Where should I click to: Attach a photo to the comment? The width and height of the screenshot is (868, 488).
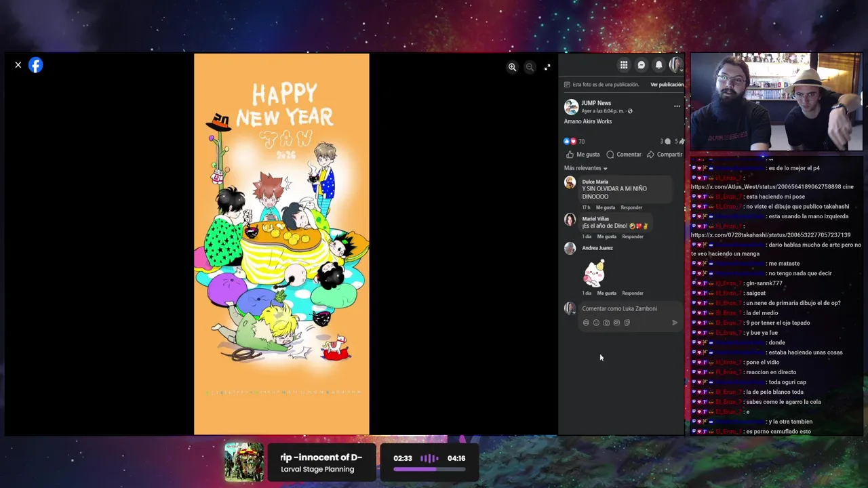click(x=606, y=323)
